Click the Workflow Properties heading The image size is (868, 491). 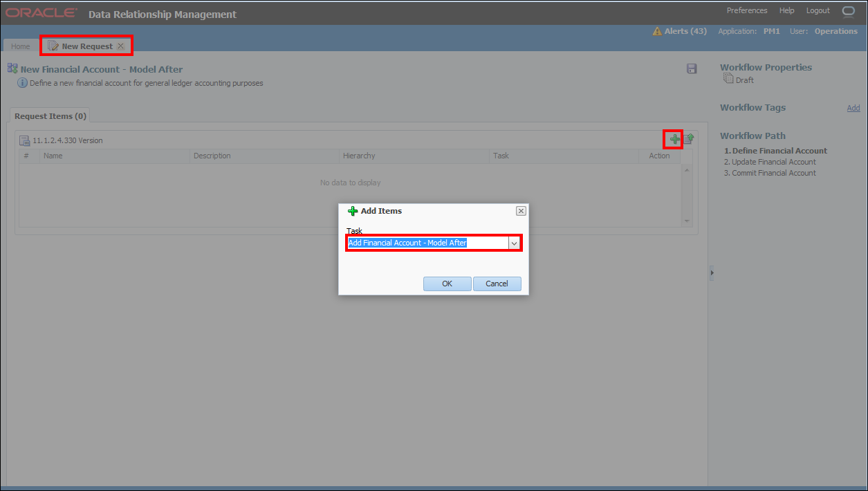[766, 67]
